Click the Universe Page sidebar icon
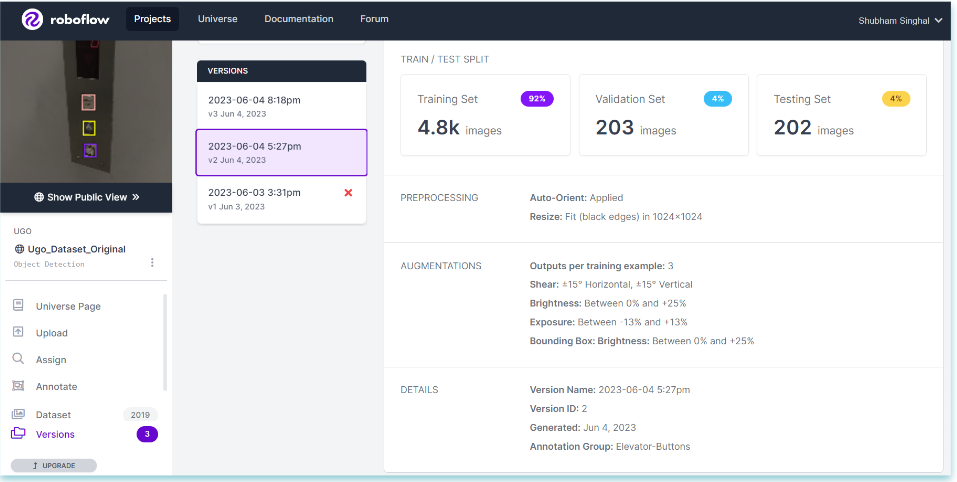This screenshot has height=482, width=957. click(18, 305)
